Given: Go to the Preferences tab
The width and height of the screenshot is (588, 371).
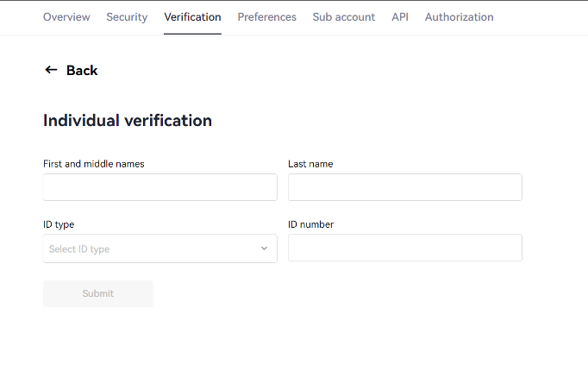Looking at the screenshot, I should coord(266,17).
